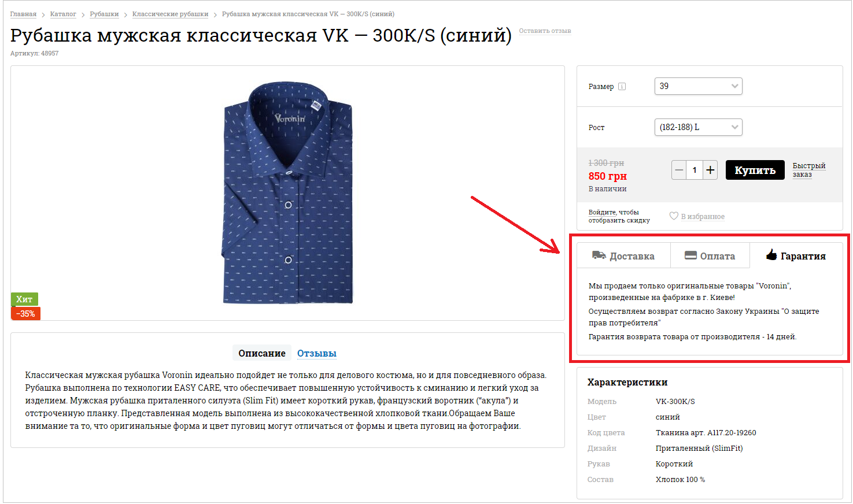Click the blue shirt product image
The height and width of the screenshot is (504, 853).
pyautogui.click(x=287, y=194)
